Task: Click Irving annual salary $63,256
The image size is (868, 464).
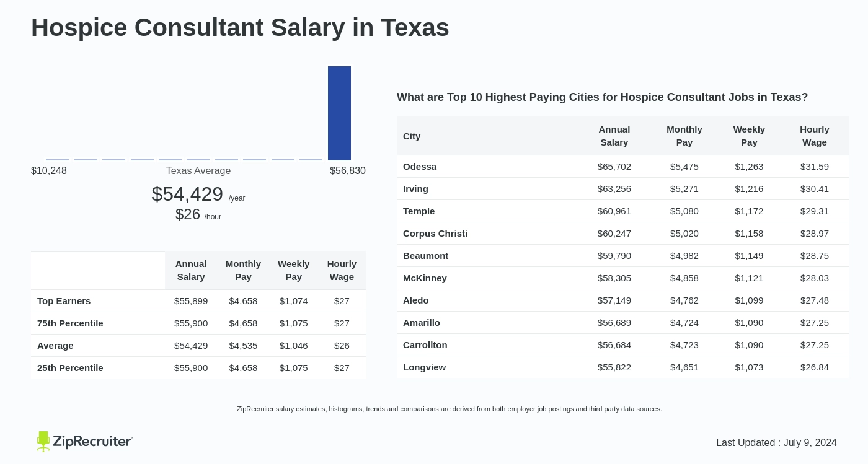Action: 614,188
